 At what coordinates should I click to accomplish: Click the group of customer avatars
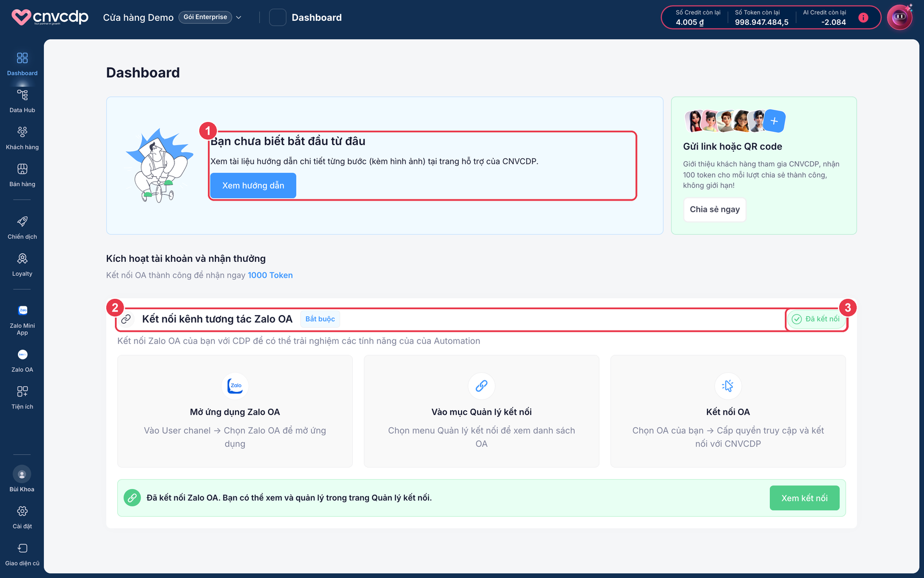click(x=725, y=121)
